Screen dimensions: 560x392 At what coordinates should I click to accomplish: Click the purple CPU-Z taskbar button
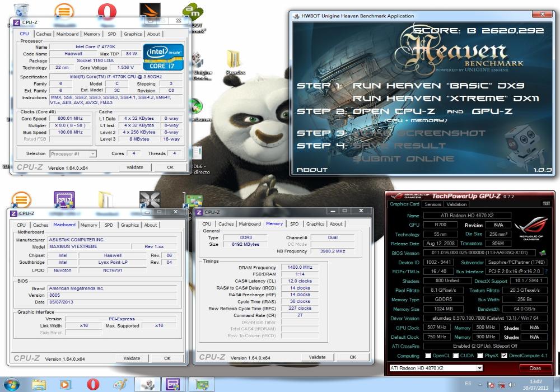173,385
